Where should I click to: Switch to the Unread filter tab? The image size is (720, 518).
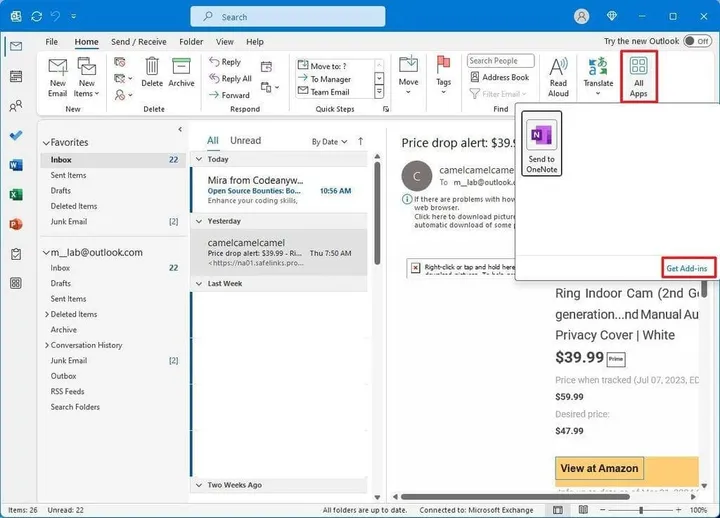click(245, 141)
